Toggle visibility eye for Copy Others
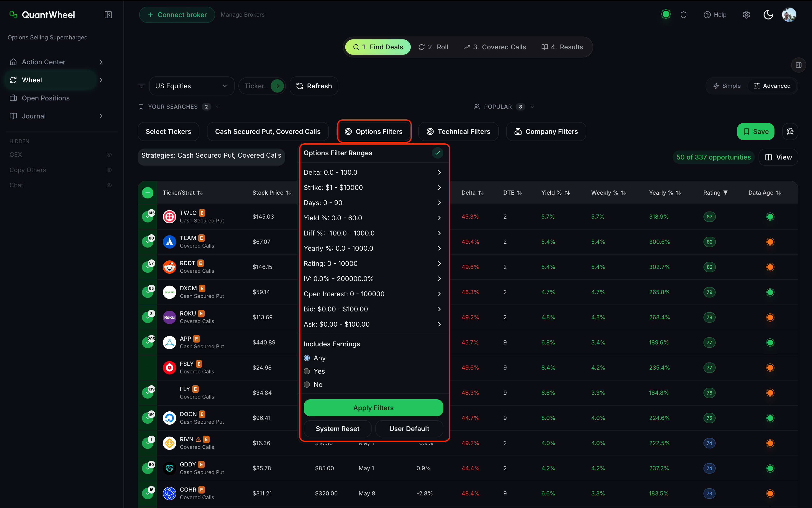The width and height of the screenshot is (812, 508). pos(109,170)
